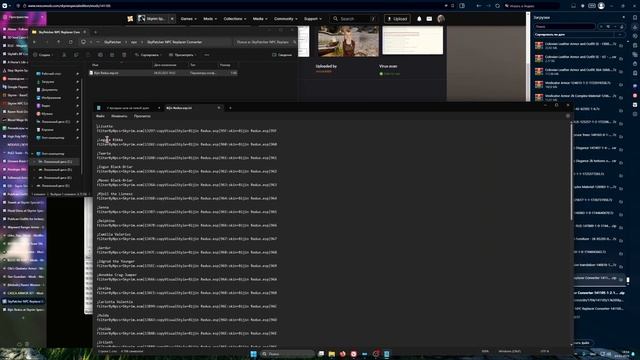This screenshot has width=640, height=360.
Task: Click the Copy icon in the Explorer toolbar
Action: click(76, 55)
